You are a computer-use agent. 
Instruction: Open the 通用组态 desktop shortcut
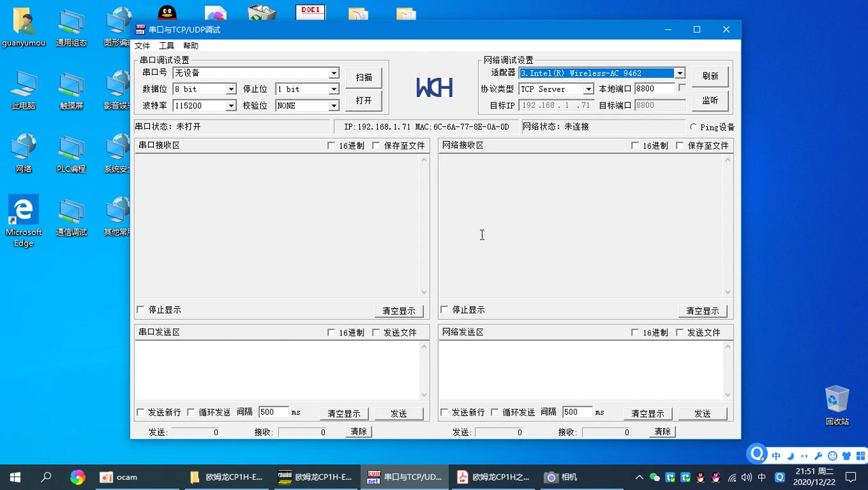coord(71,29)
